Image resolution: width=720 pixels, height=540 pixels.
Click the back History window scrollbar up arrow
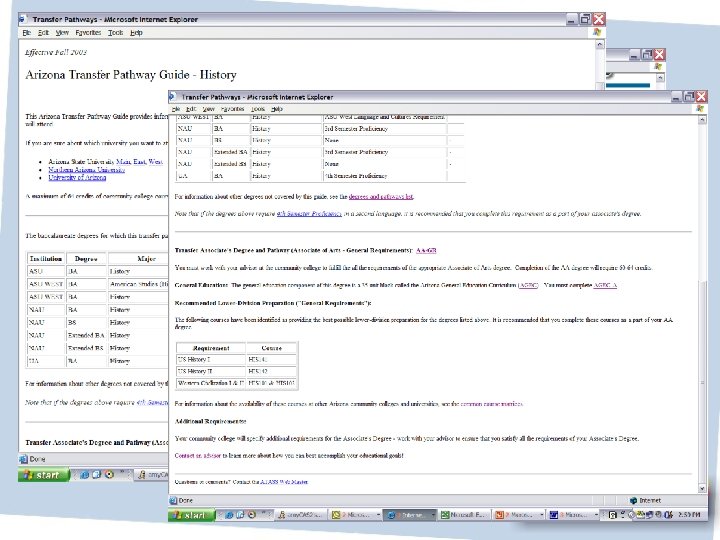tap(600, 45)
